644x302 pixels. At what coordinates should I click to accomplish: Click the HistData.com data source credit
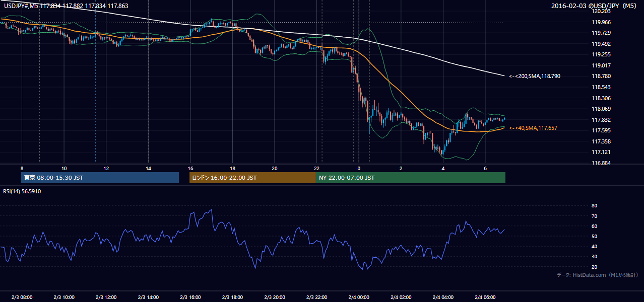pyautogui.click(x=597, y=275)
